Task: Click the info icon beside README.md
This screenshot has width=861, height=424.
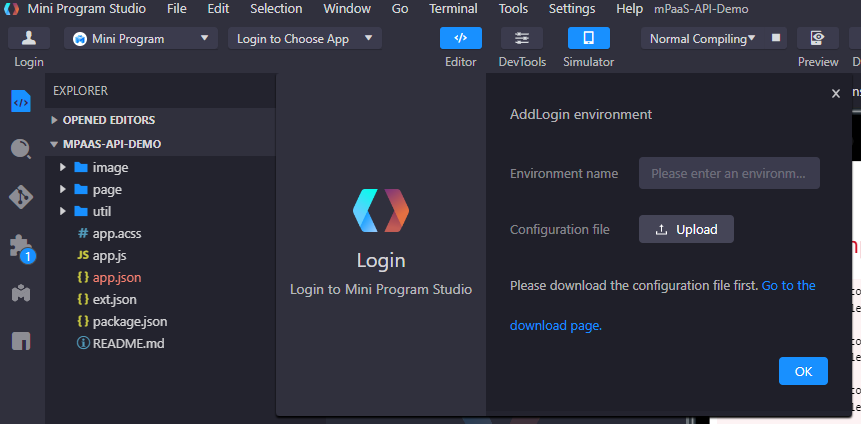Action: (83, 343)
